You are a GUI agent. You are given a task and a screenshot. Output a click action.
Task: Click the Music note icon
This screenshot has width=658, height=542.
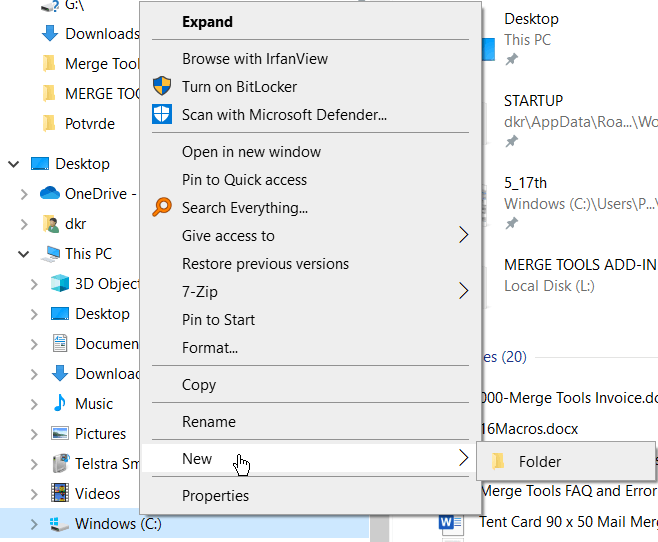pos(60,403)
